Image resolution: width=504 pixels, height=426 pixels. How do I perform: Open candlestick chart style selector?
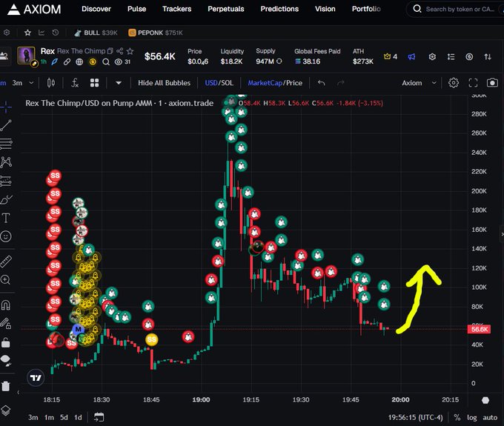pyautogui.click(x=51, y=83)
